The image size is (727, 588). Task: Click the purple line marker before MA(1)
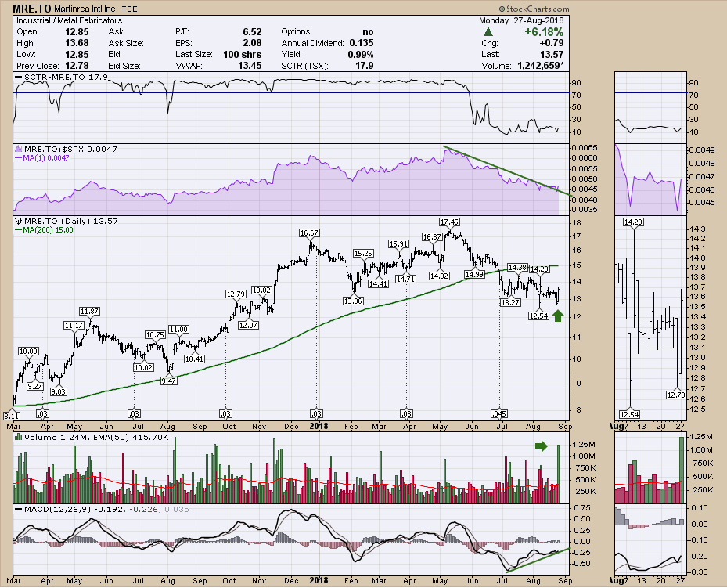click(x=19, y=158)
